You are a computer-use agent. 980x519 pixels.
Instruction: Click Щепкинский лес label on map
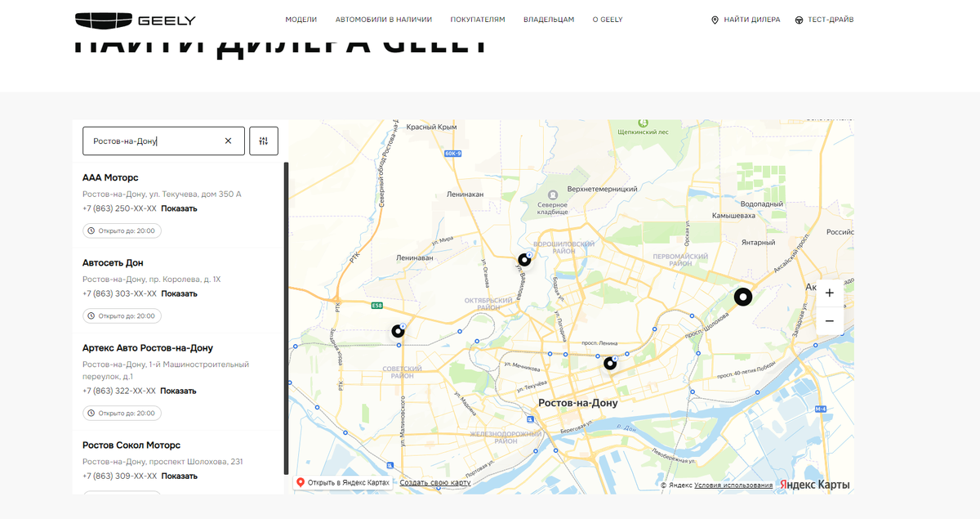pos(644,132)
